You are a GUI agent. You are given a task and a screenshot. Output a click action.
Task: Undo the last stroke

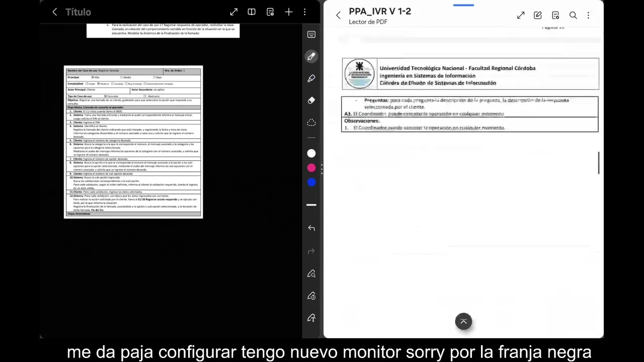pyautogui.click(x=311, y=228)
